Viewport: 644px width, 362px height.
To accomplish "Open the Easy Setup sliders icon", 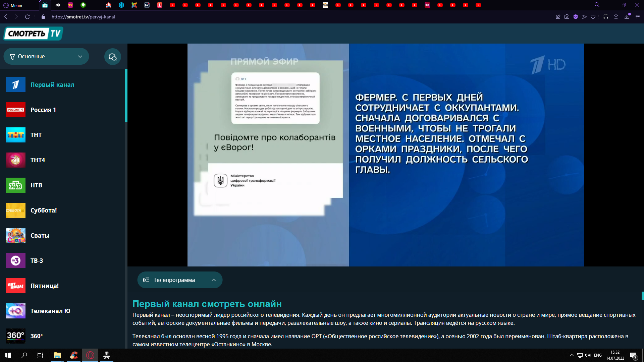I will [x=638, y=17].
